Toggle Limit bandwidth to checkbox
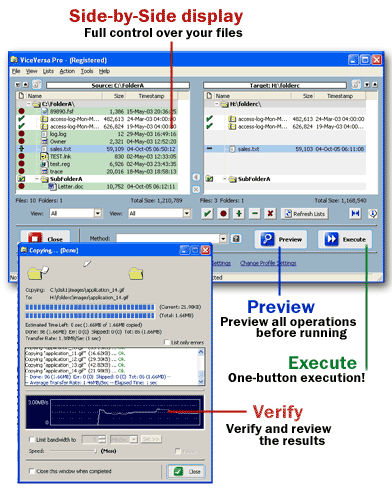The width and height of the screenshot is (392, 501). coord(32,440)
